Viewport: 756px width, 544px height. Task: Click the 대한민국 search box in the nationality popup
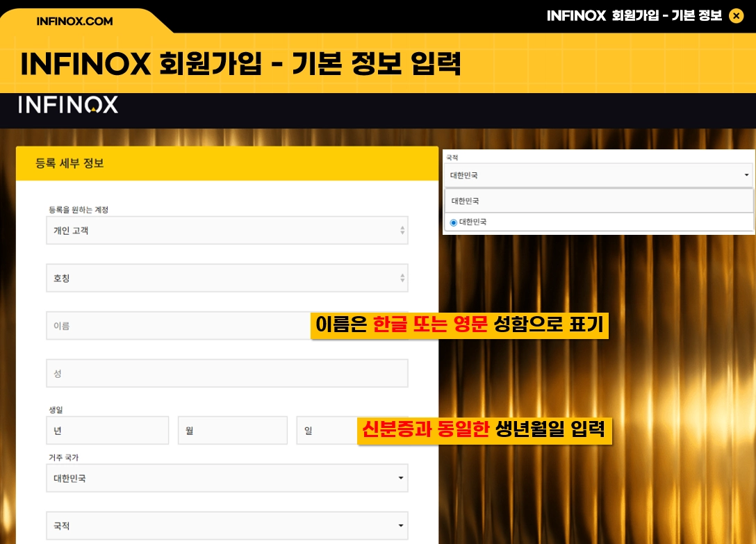pyautogui.click(x=599, y=201)
